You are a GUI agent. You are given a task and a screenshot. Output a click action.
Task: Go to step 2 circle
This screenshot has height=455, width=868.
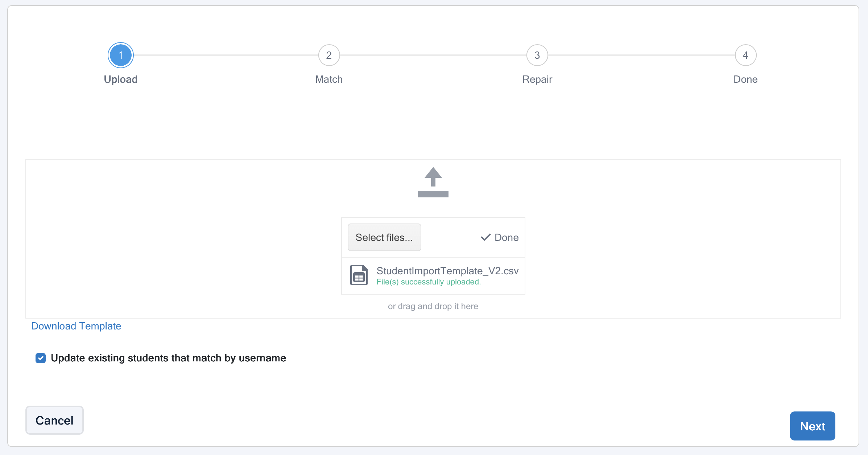[x=329, y=55]
